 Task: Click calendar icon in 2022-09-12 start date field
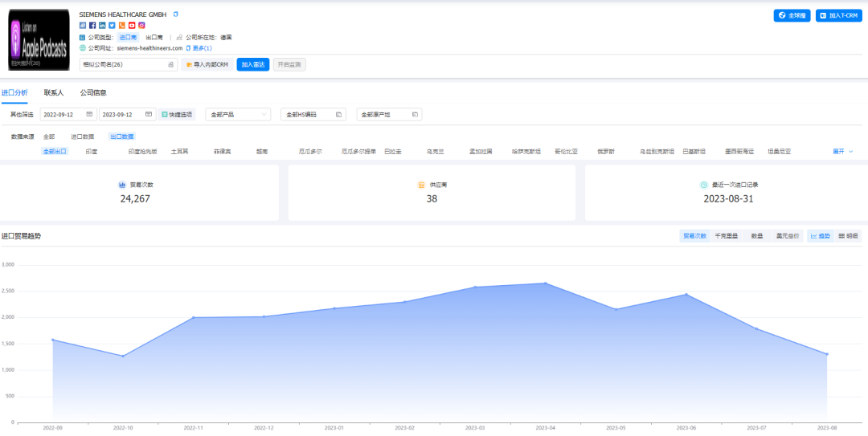(x=89, y=115)
